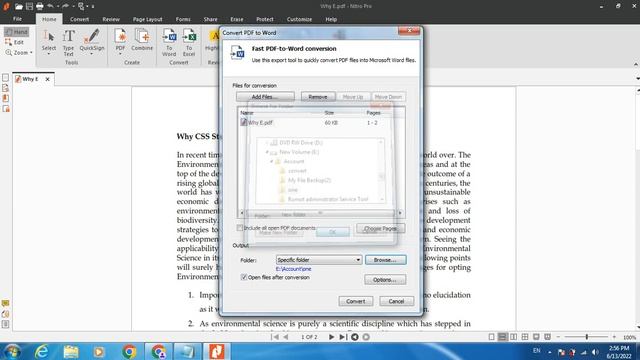This screenshot has width=640, height=360.
Task: Switch to facing continuous view icon
Action: tap(525, 337)
